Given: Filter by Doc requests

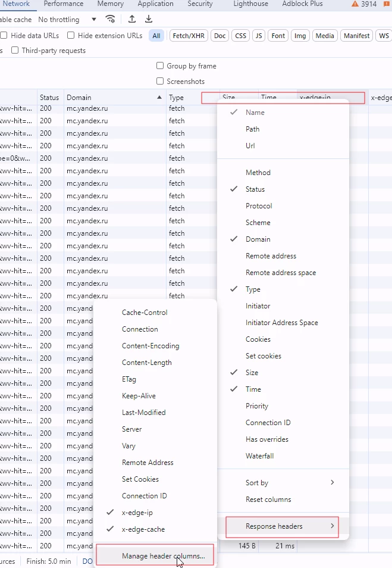Looking at the screenshot, I should click(219, 36).
